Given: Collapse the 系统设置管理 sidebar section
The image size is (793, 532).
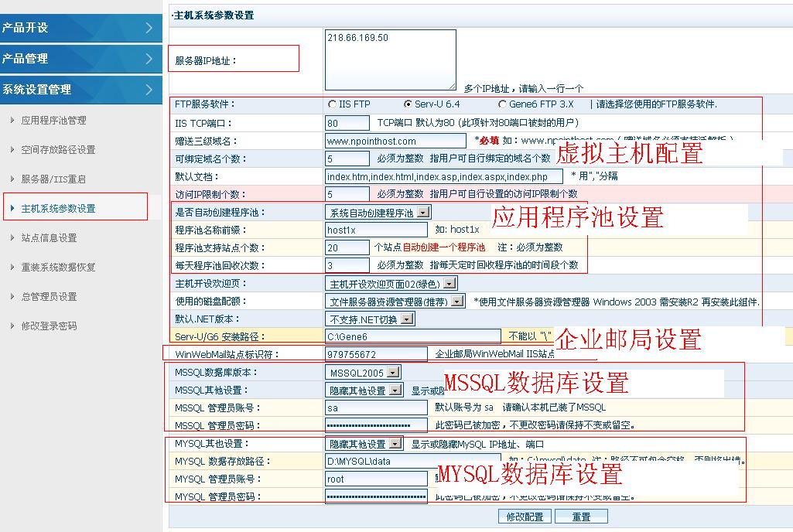Looking at the screenshot, I should [80, 90].
